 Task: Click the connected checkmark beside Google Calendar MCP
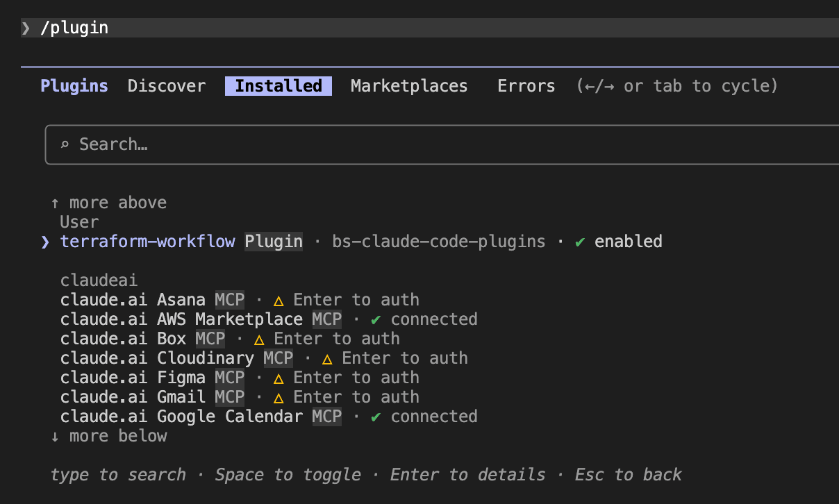point(375,416)
